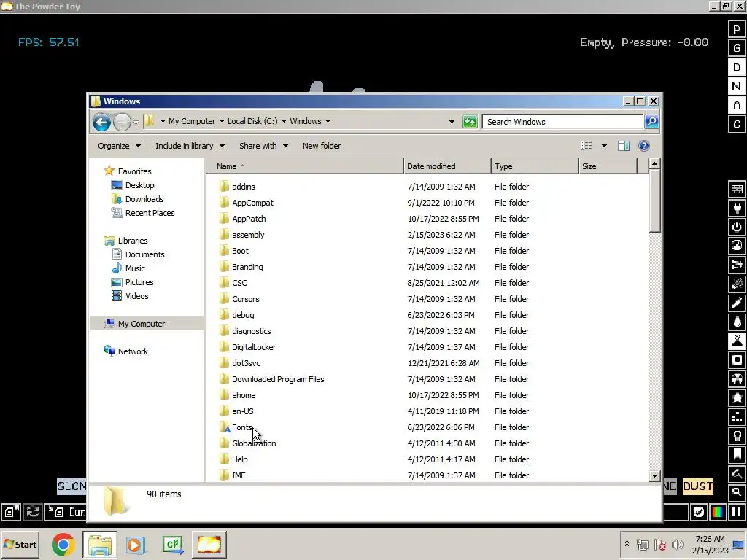Open Explorer help question mark

[x=643, y=146]
